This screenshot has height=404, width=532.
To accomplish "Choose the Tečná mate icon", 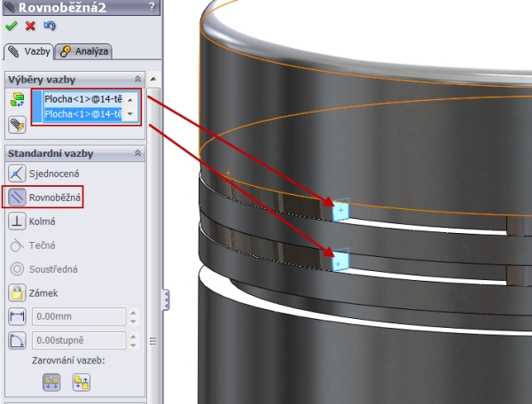I will click(x=17, y=245).
